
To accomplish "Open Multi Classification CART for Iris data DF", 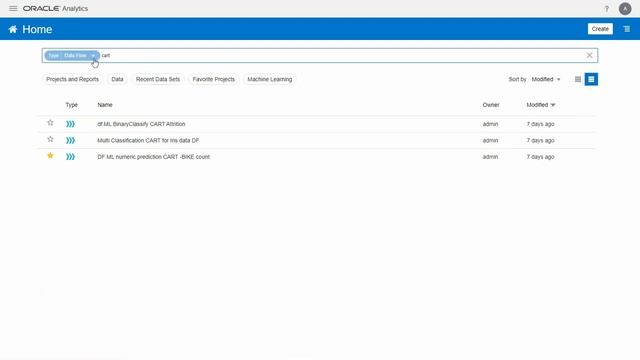I will point(148,140).
